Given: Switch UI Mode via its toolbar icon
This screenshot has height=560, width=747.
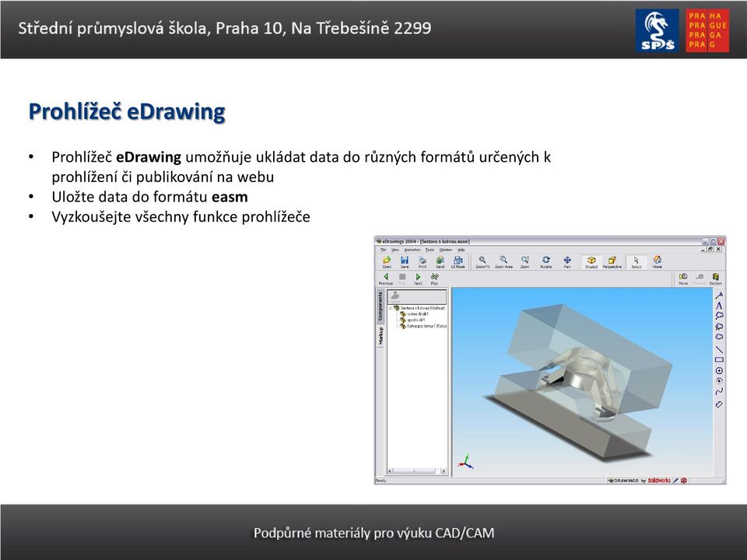Looking at the screenshot, I should coord(458,261).
